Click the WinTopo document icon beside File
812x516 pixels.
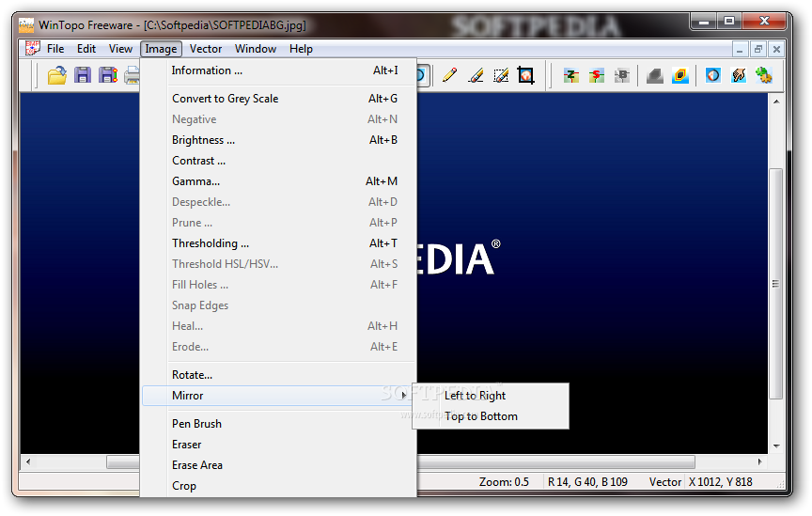click(33, 48)
